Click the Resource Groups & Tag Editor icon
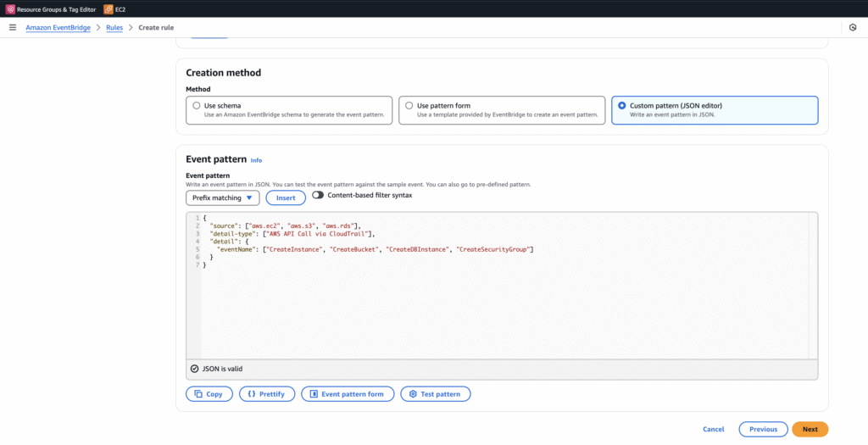 (10, 9)
